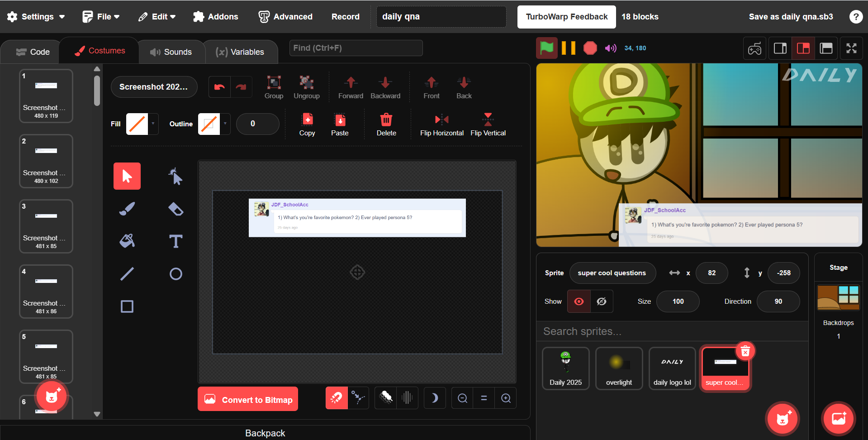The image size is (868, 440).
Task: Click the Find (Ctrl+F) search box
Action: [x=356, y=48]
